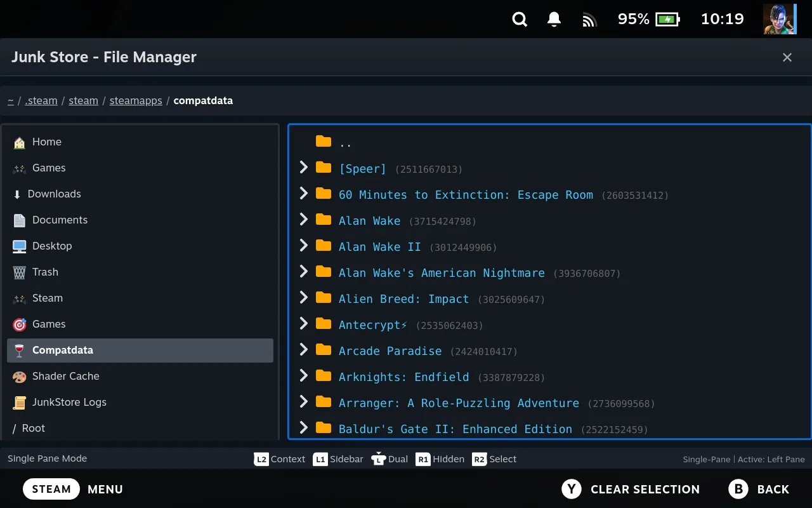The image size is (812, 508).
Task: Select Compatdata in the sidebar
Action: tap(140, 350)
